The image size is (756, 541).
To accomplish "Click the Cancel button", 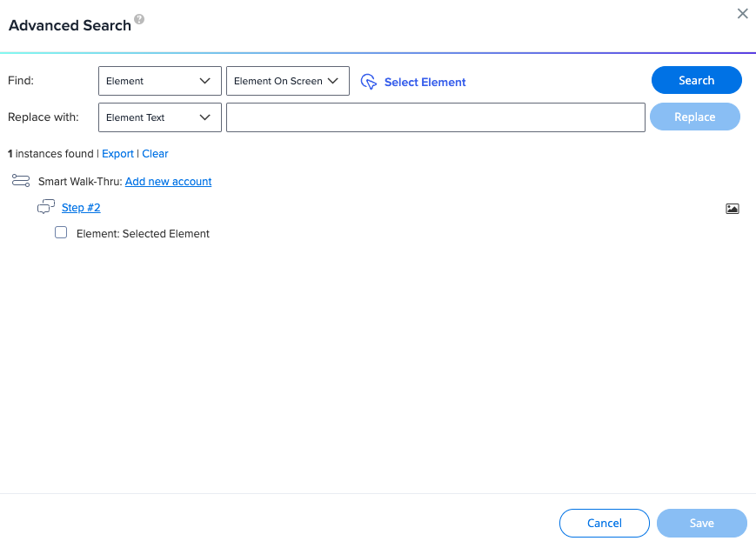I will click(x=604, y=523).
